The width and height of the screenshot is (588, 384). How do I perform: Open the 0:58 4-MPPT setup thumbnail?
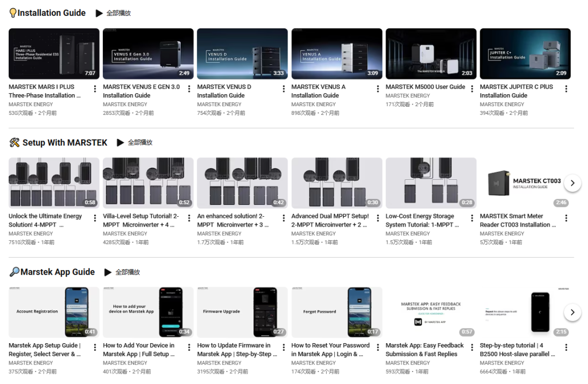pyautogui.click(x=54, y=183)
